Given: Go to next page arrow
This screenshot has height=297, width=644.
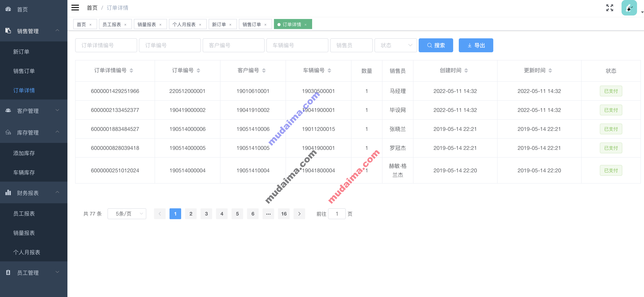Looking at the screenshot, I should pyautogui.click(x=299, y=214).
